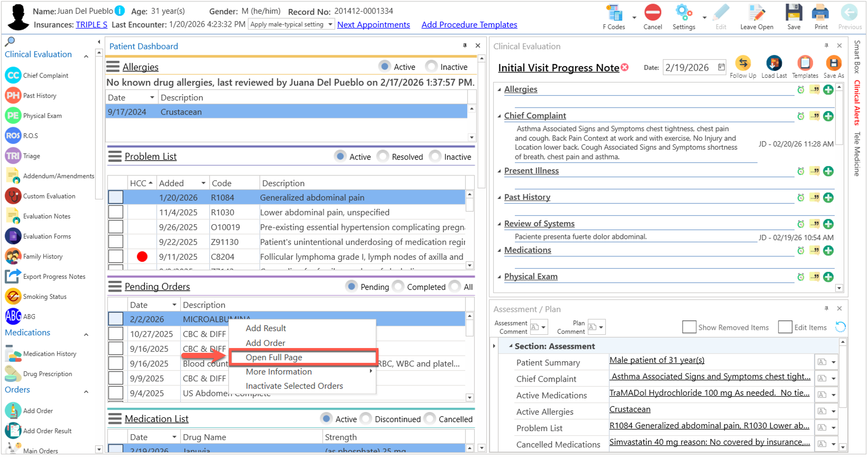Check the Show Removed Items checkbox
868x457 pixels.
click(x=689, y=327)
